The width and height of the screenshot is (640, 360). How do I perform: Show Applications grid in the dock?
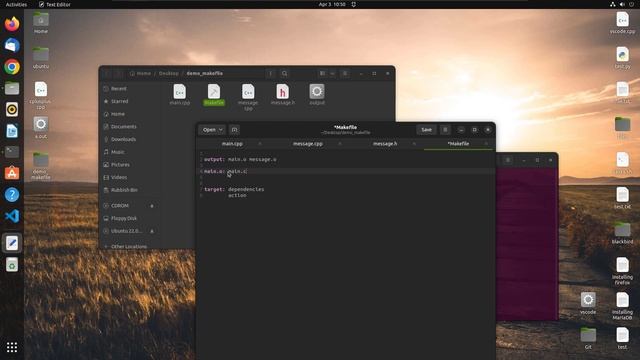tap(12, 347)
